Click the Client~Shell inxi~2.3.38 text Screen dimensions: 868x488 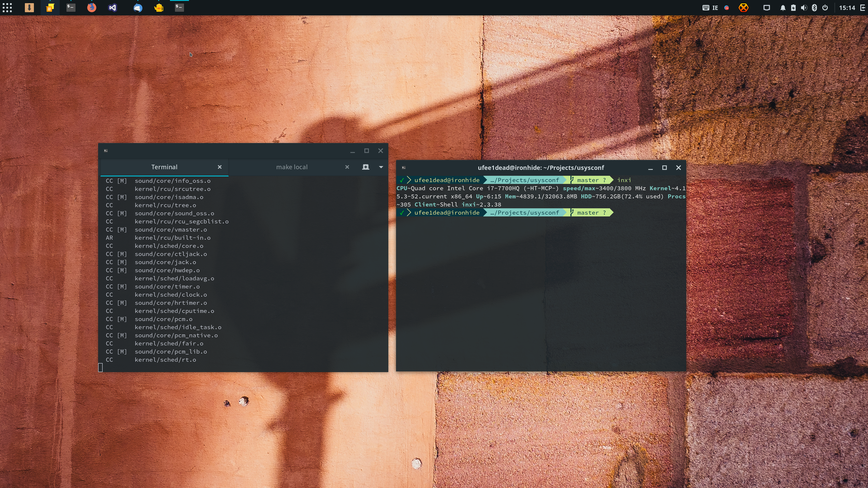tap(458, 204)
